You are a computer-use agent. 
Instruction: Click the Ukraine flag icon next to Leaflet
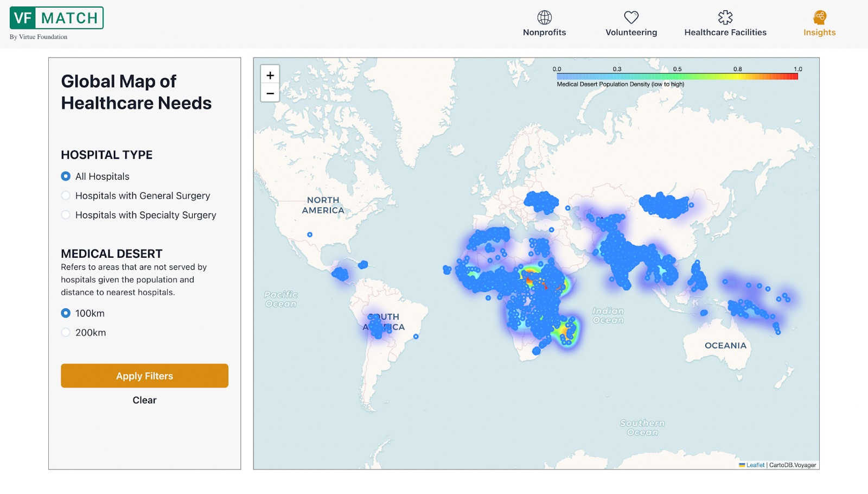click(x=742, y=465)
